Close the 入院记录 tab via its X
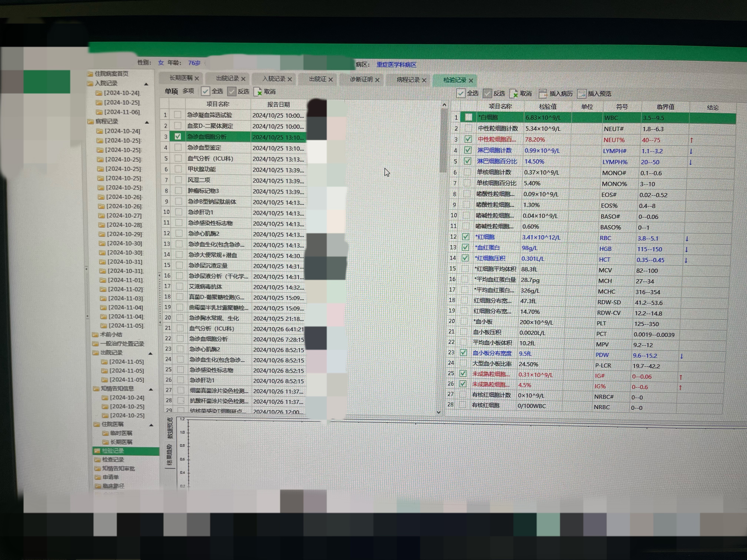747x560 pixels. 290,79
